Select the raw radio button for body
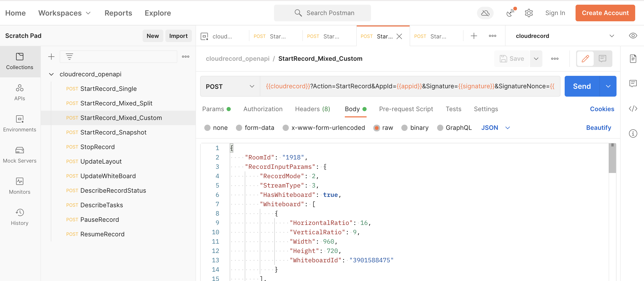Screen dimensions: 644x281 (x=376, y=128)
